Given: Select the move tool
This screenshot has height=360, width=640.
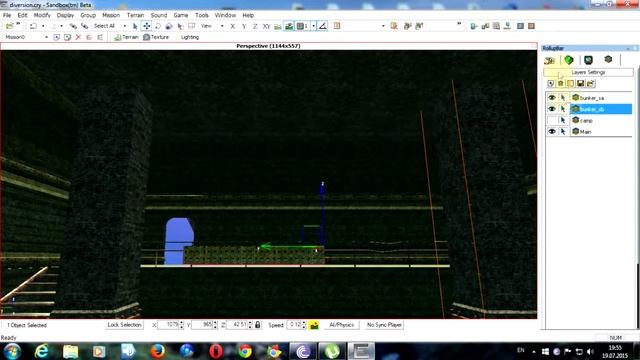Looking at the screenshot, I should (x=146, y=26).
